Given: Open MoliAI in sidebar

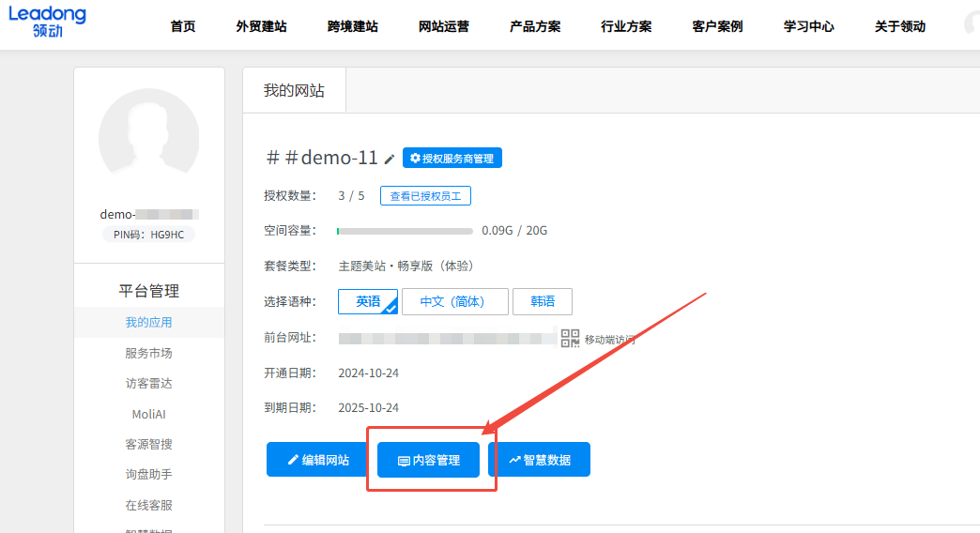Looking at the screenshot, I should [148, 414].
